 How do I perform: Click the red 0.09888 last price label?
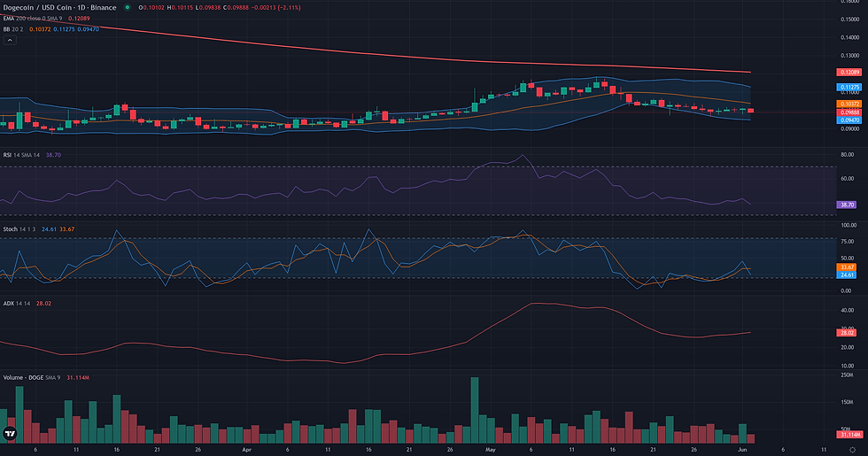tap(849, 112)
